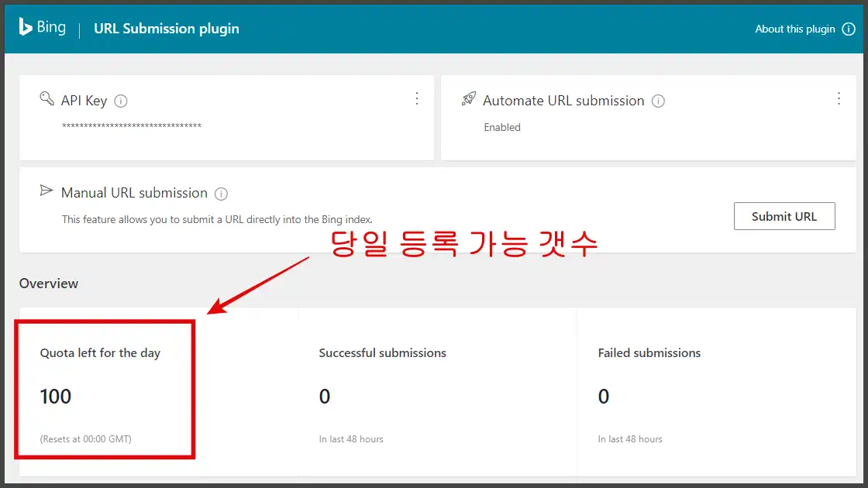Click the quota value 100
Viewport: 868px width, 488px height.
pos(55,396)
